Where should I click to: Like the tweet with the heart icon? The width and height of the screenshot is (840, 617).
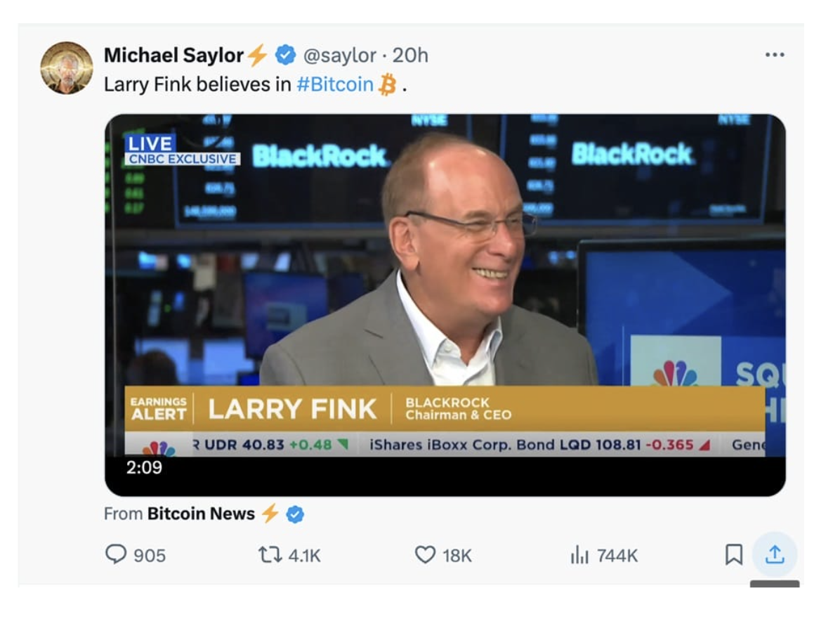pyautogui.click(x=425, y=555)
